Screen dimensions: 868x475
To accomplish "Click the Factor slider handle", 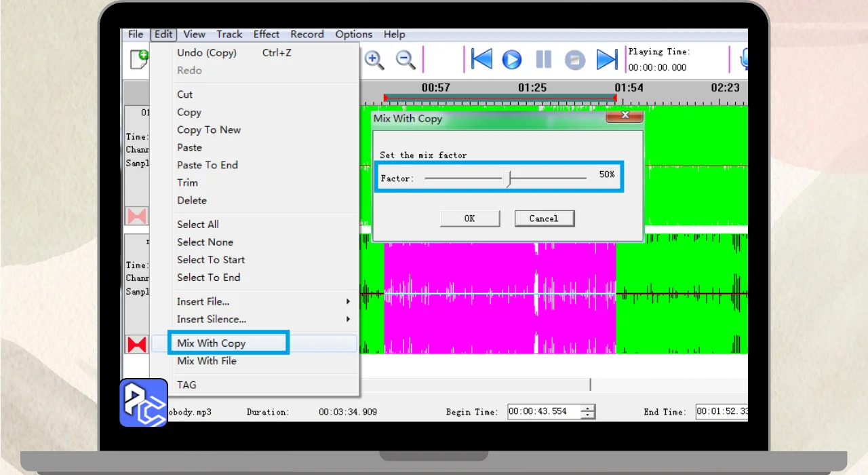I will coord(509,178).
